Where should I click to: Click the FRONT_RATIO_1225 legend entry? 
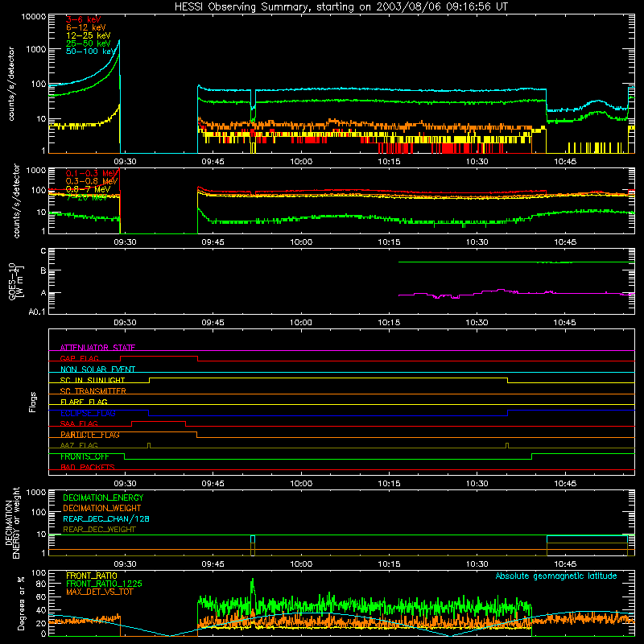pyautogui.click(x=104, y=584)
